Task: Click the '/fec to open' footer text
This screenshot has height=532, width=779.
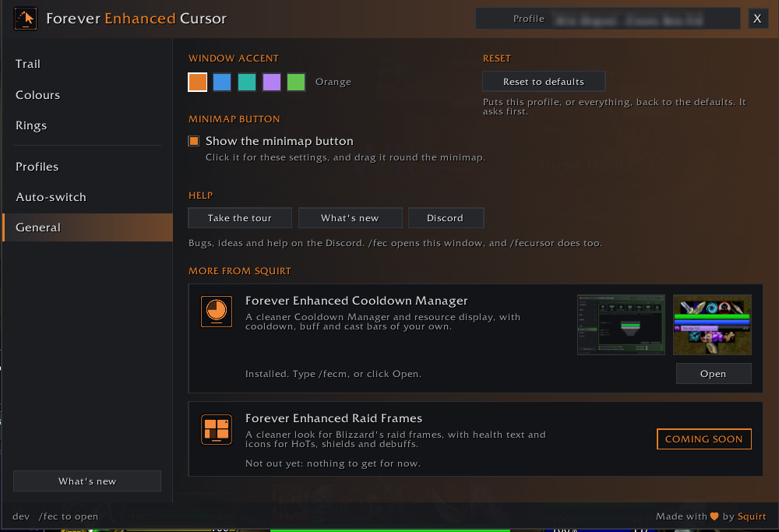Action: pos(69,516)
